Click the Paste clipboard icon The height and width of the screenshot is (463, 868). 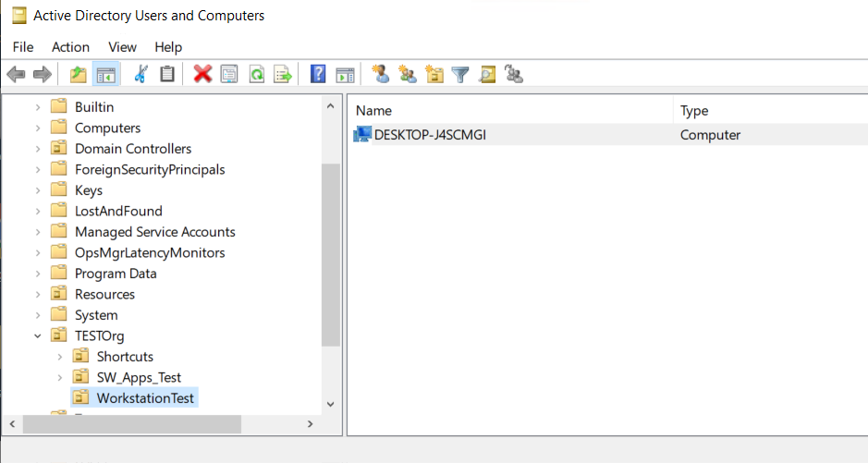point(167,74)
